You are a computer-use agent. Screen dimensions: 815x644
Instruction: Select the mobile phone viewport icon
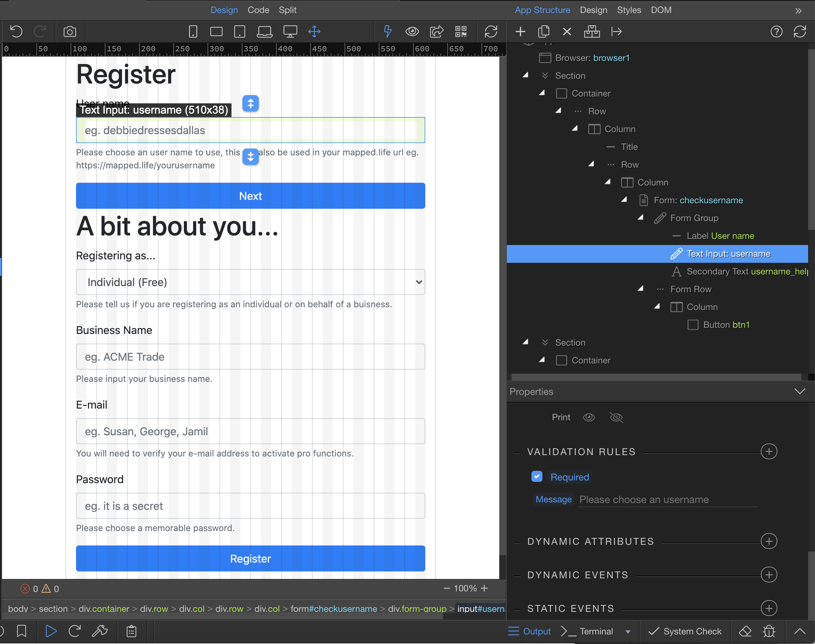(193, 32)
